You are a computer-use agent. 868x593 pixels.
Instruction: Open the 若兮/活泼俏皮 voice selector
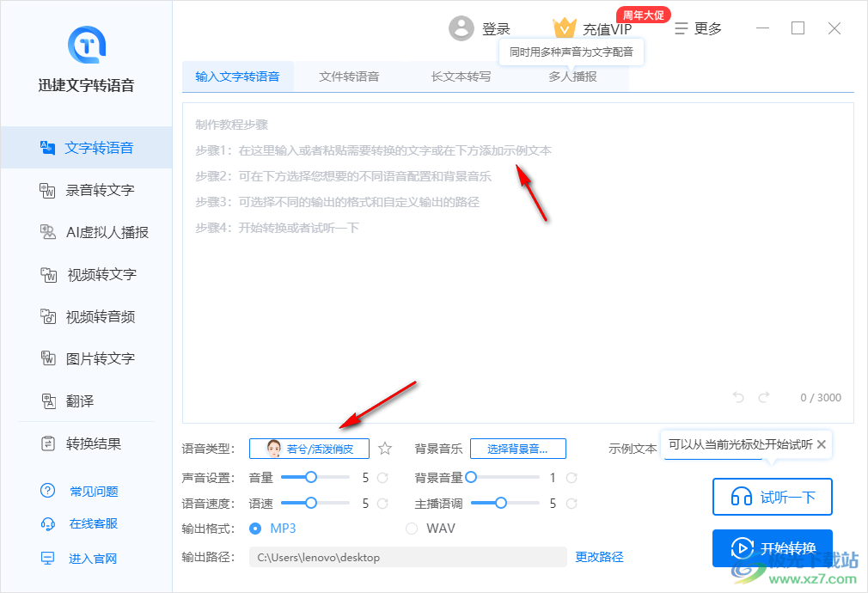309,448
